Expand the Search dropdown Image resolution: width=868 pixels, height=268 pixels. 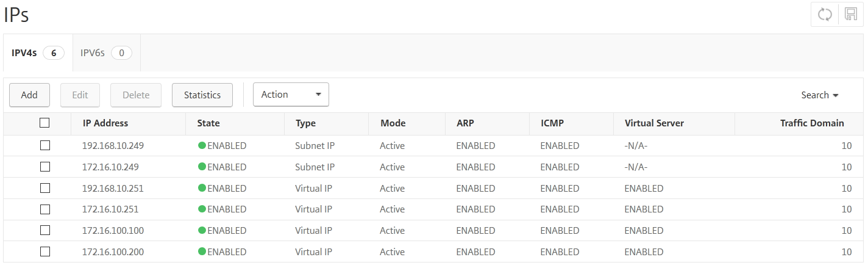click(x=820, y=95)
